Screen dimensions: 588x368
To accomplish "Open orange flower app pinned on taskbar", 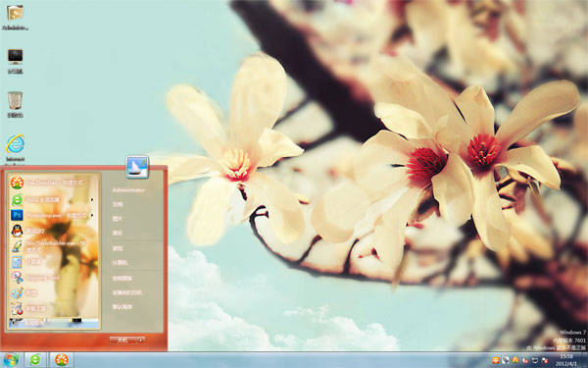I will [x=62, y=360].
